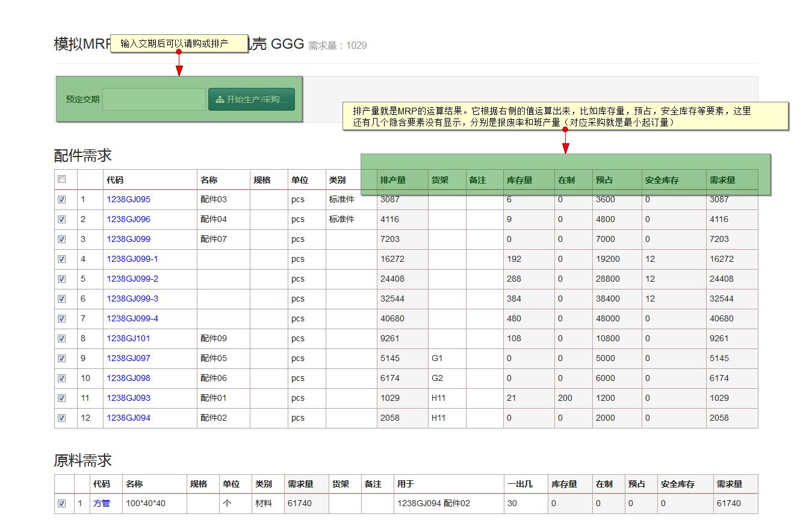Uncheck the checkbox for row 1238GJ099-2

click(61, 279)
